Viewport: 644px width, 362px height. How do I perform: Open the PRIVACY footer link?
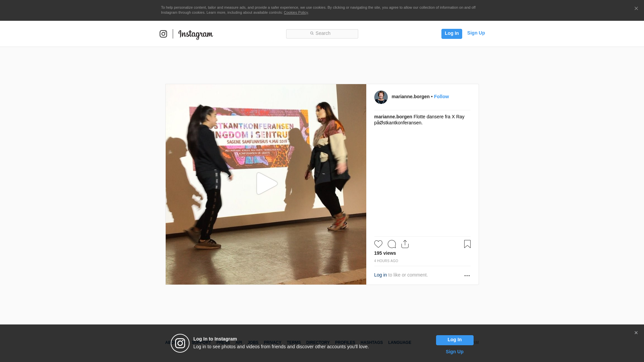click(x=272, y=343)
